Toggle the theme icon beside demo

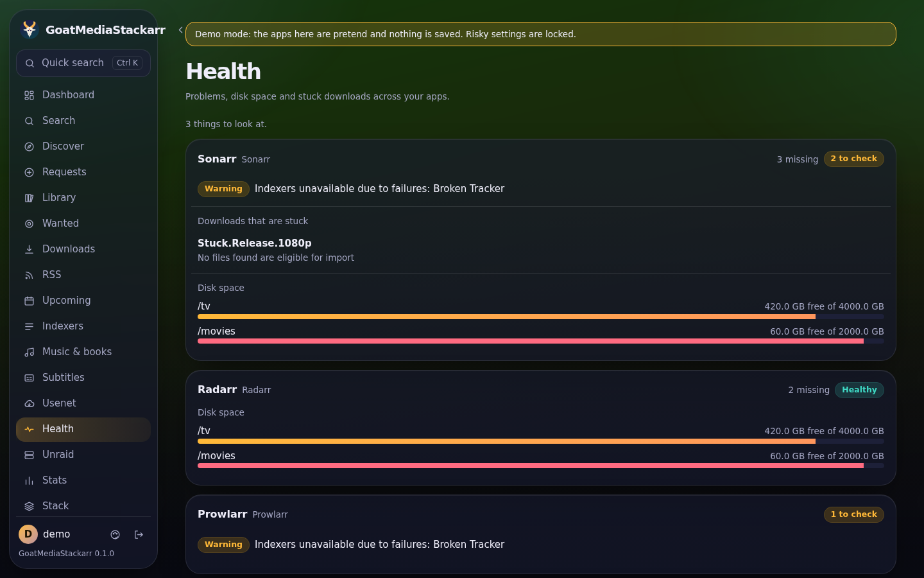tap(116, 534)
